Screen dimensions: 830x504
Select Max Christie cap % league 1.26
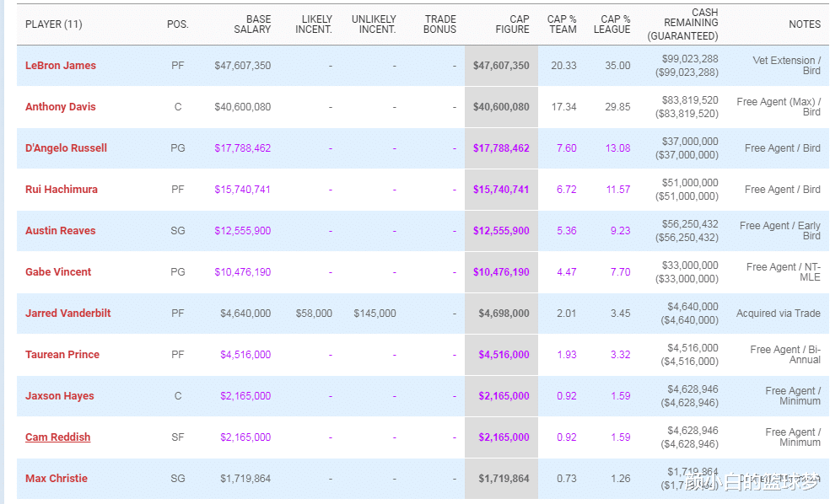[620, 478]
